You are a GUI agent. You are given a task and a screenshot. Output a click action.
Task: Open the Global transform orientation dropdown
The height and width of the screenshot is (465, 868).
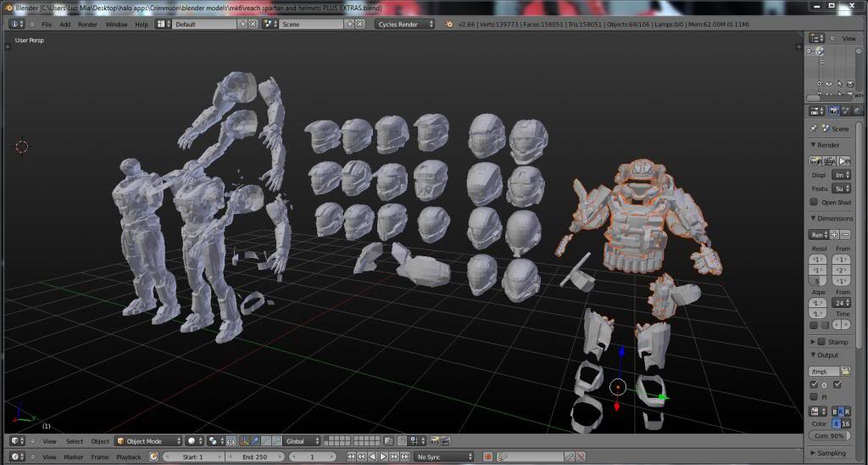click(x=302, y=441)
